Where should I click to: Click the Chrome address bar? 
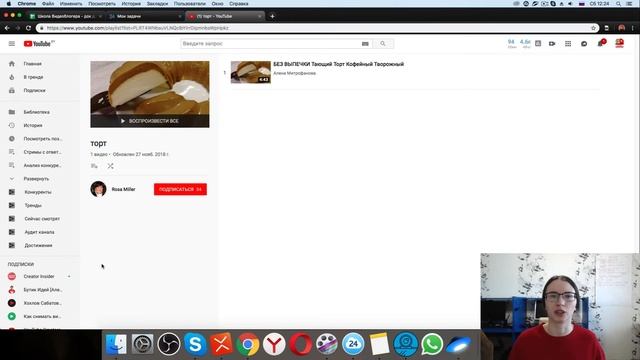coord(314,28)
